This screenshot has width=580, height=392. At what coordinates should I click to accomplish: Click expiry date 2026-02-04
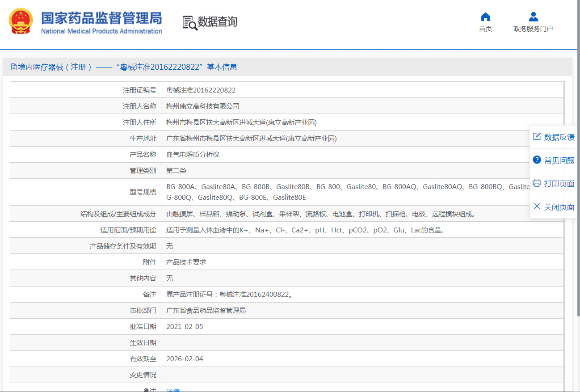pos(185,359)
